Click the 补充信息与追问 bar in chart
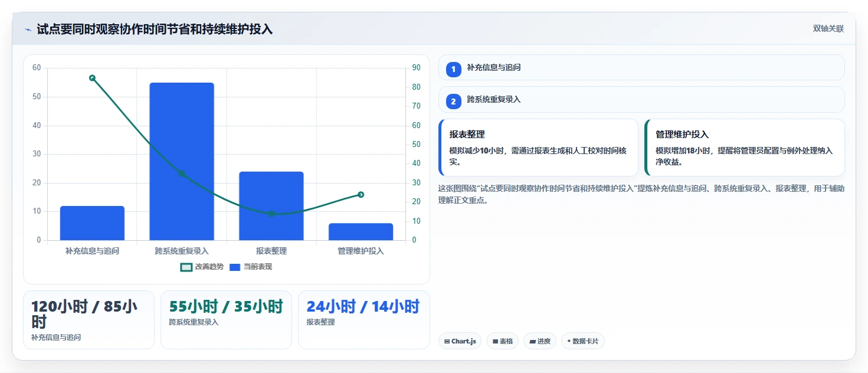Viewport: 868px width, 373px height. click(92, 223)
